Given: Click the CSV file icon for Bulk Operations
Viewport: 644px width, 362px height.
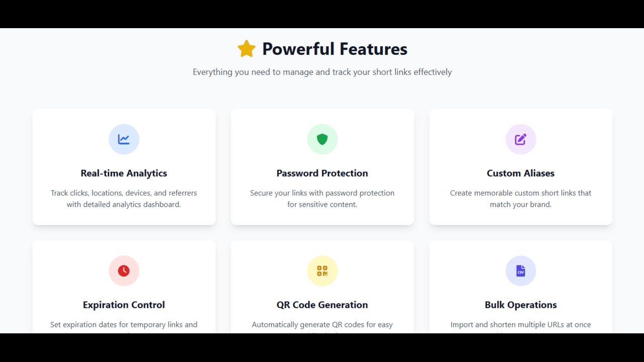Looking at the screenshot, I should click(520, 271).
